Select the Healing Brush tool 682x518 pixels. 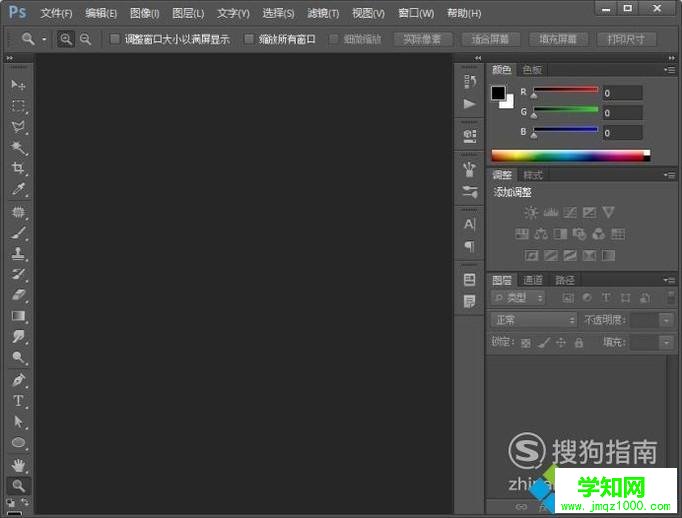[18, 212]
